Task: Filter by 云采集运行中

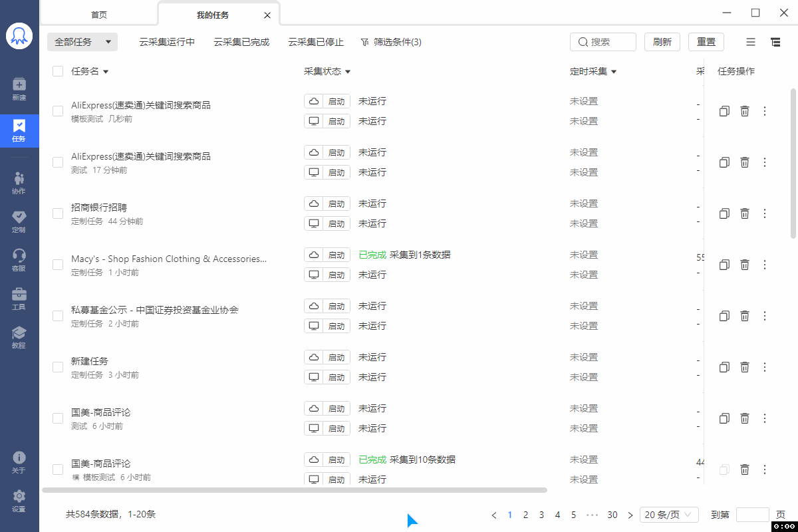Action: click(167, 42)
